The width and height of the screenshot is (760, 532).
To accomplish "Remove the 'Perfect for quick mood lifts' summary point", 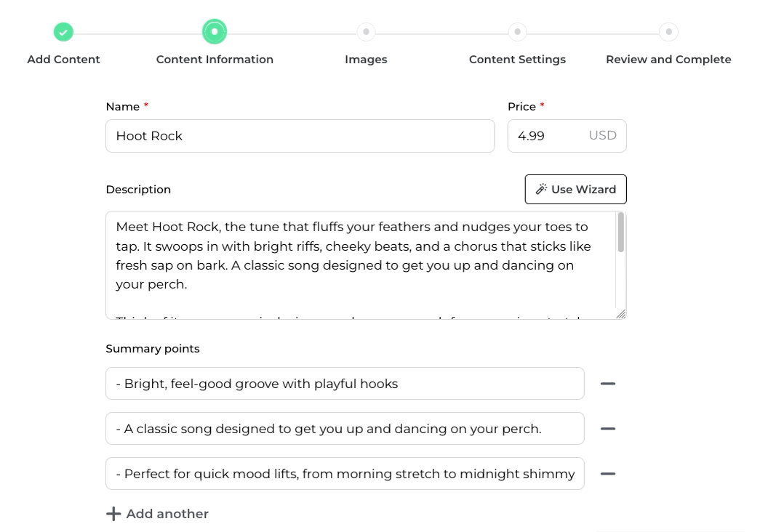I will tap(608, 474).
